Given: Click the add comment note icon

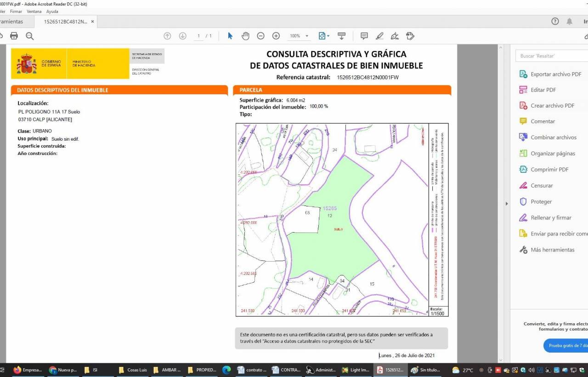Looking at the screenshot, I should [364, 36].
